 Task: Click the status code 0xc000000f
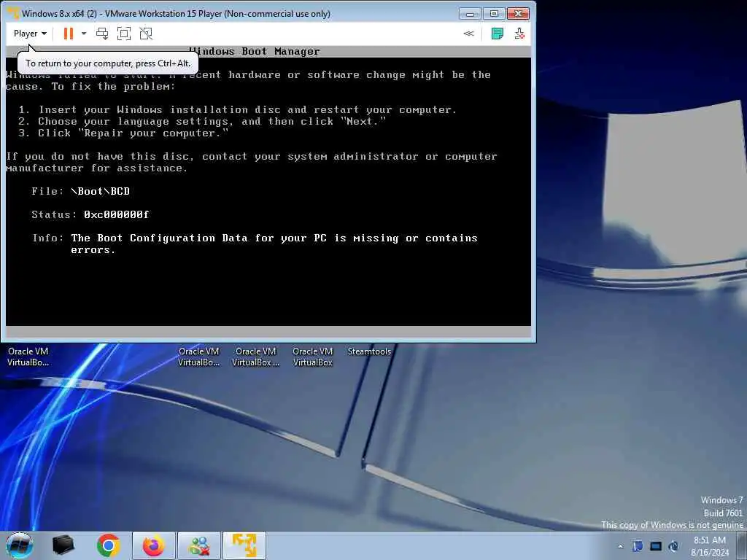(116, 214)
